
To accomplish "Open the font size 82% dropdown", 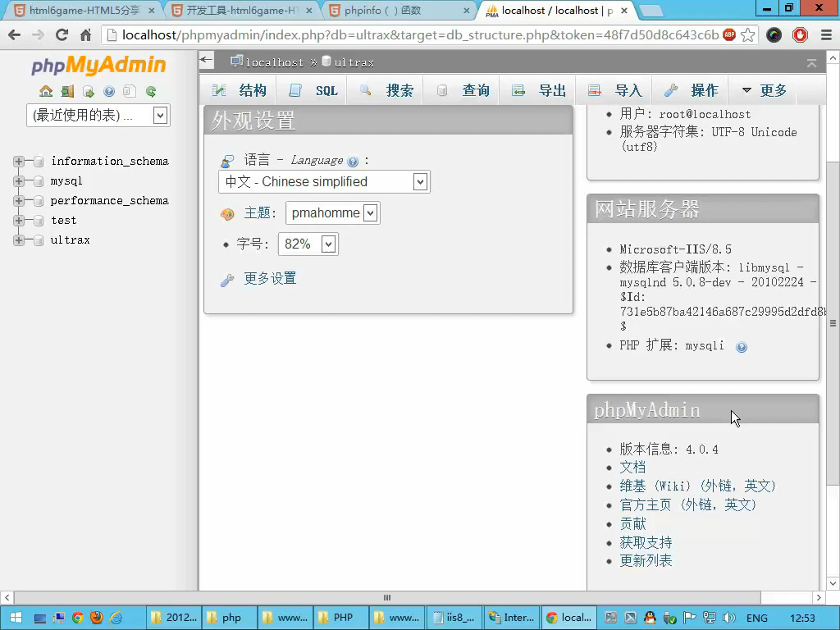I will point(308,244).
